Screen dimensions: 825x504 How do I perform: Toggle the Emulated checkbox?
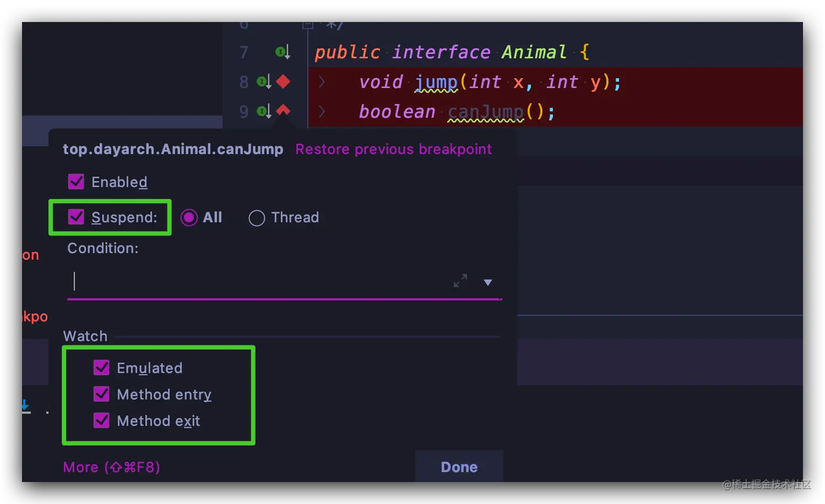pyautogui.click(x=101, y=368)
